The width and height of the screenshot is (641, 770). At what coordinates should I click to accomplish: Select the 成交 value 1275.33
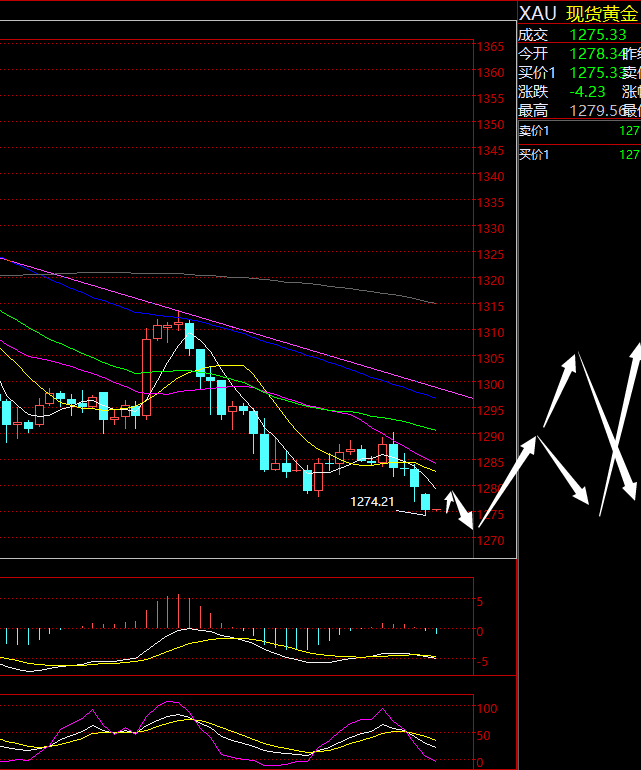pos(598,35)
